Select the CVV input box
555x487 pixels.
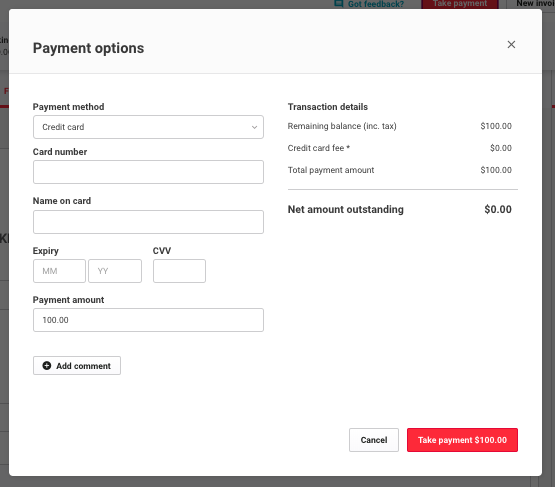(x=179, y=271)
